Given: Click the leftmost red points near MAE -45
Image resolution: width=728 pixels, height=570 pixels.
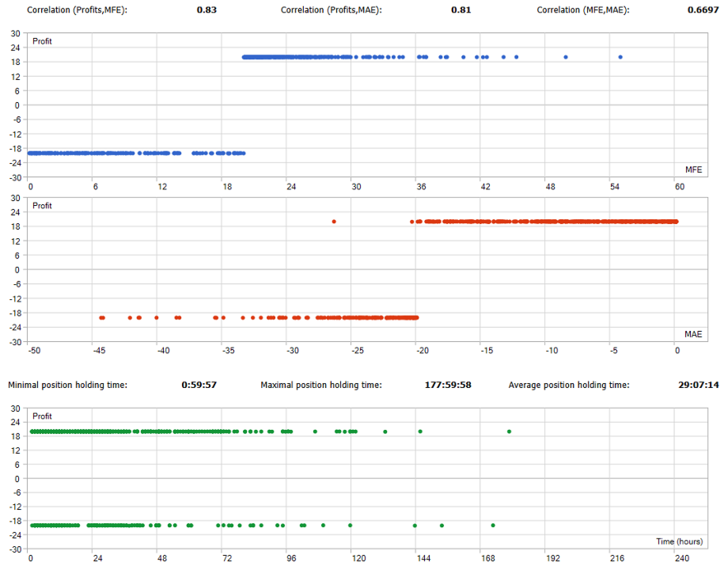Looking at the screenshot, I should [102, 317].
